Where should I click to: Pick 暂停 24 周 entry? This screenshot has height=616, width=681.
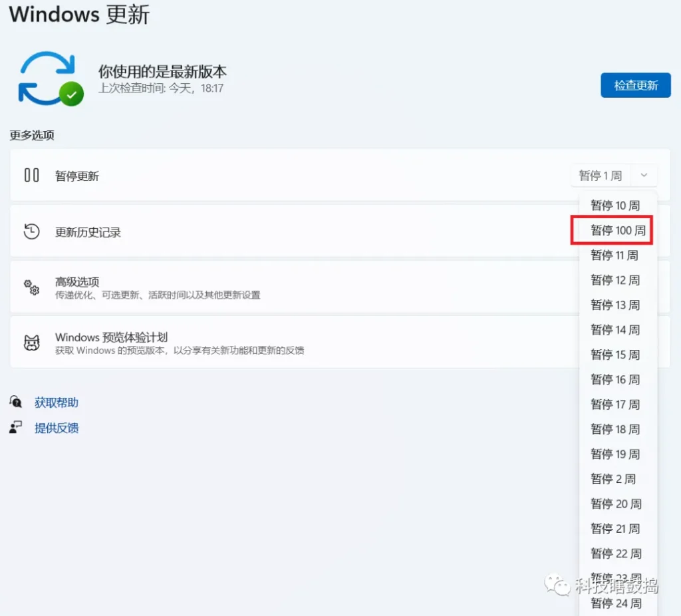(616, 603)
